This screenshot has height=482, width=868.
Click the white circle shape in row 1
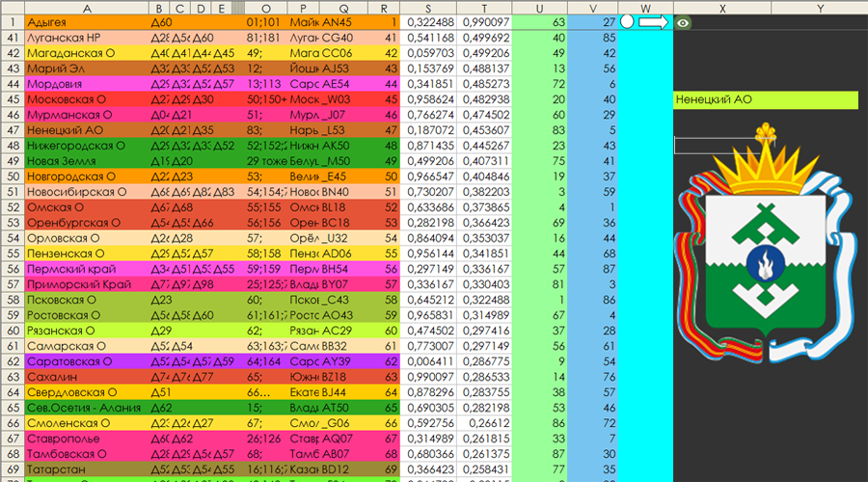click(627, 21)
